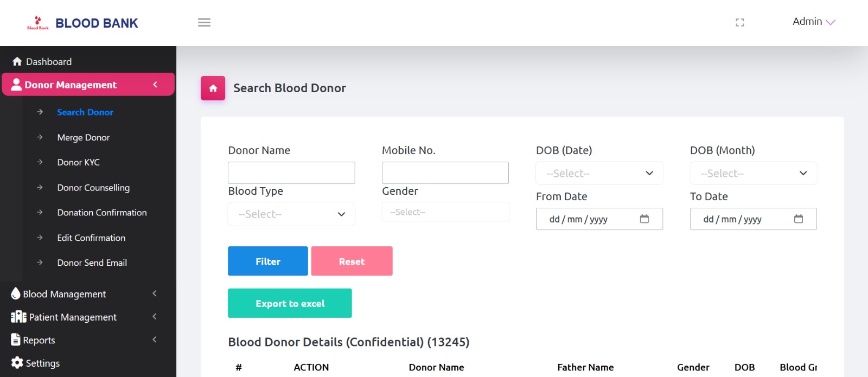The height and width of the screenshot is (377, 868).
Task: Click the Dashboard home icon
Action: coord(16,61)
